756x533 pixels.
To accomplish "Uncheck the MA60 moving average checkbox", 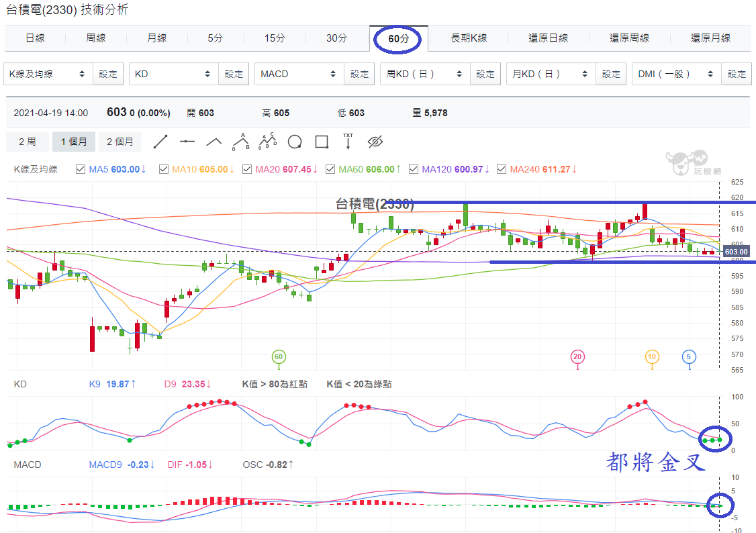I will [330, 169].
